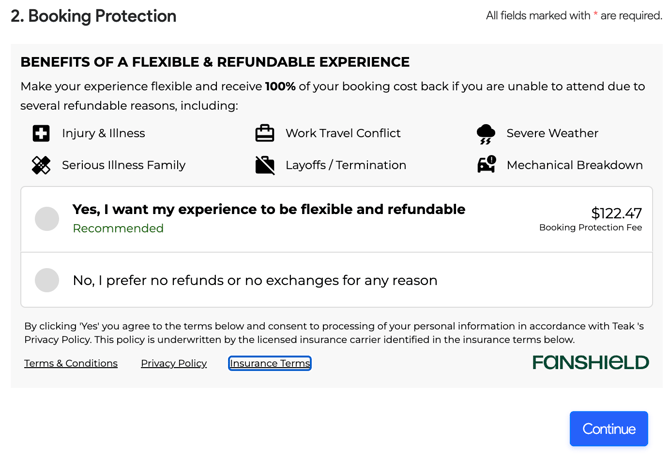670x457 pixels.
Task: View the Insurance Terms link
Action: click(x=270, y=364)
